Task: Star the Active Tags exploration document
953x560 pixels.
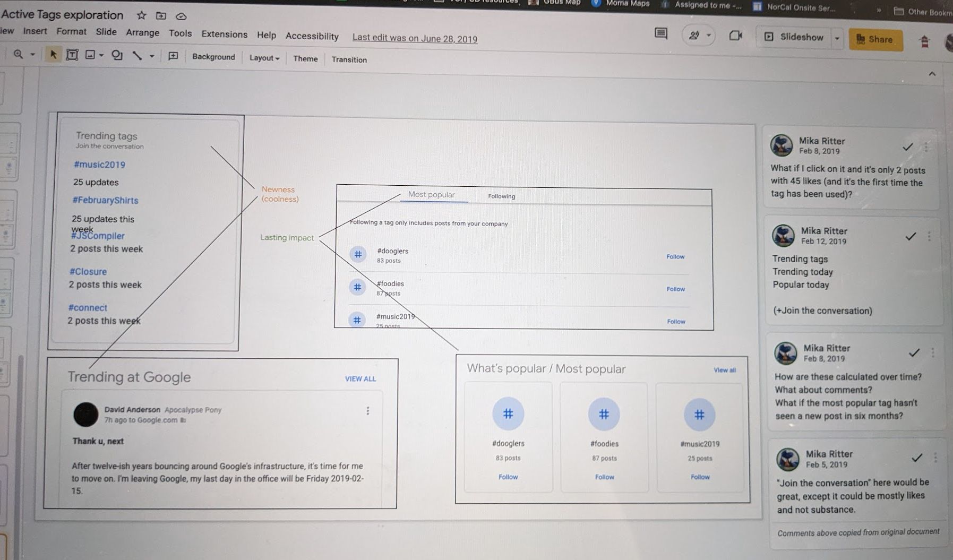Action: (141, 15)
